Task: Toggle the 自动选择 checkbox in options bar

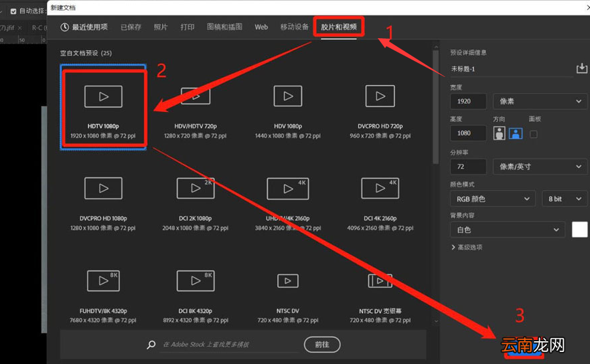Action: [x=13, y=11]
